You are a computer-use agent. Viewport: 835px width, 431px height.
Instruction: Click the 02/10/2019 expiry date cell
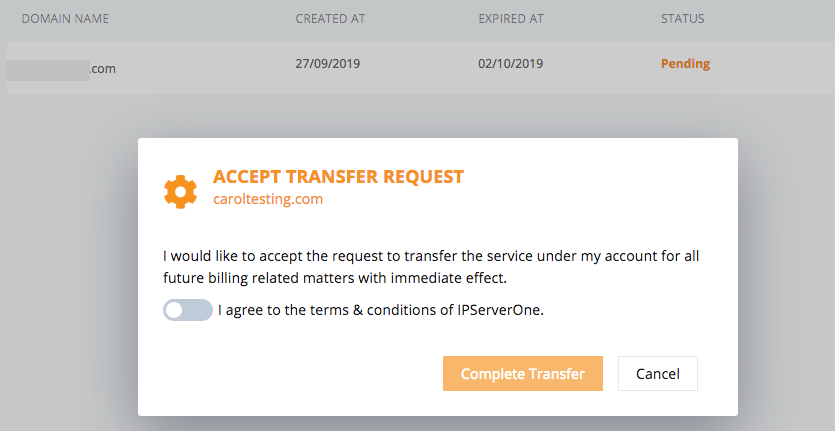click(510, 63)
